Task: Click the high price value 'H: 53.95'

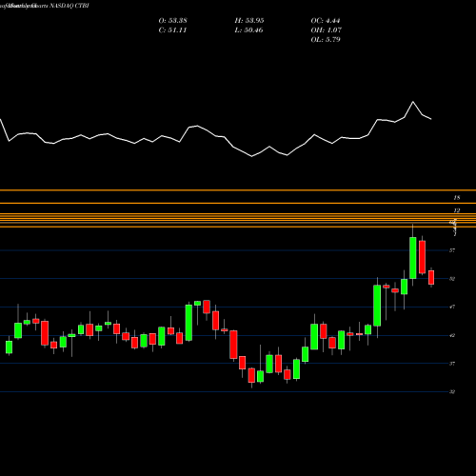Action: 249,21
